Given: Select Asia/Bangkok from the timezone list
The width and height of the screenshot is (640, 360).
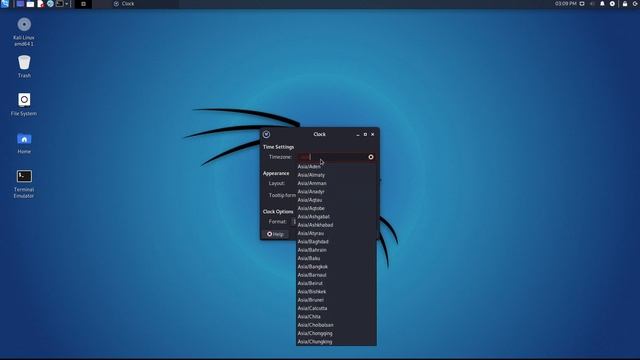Looking at the screenshot, I should [x=336, y=267].
